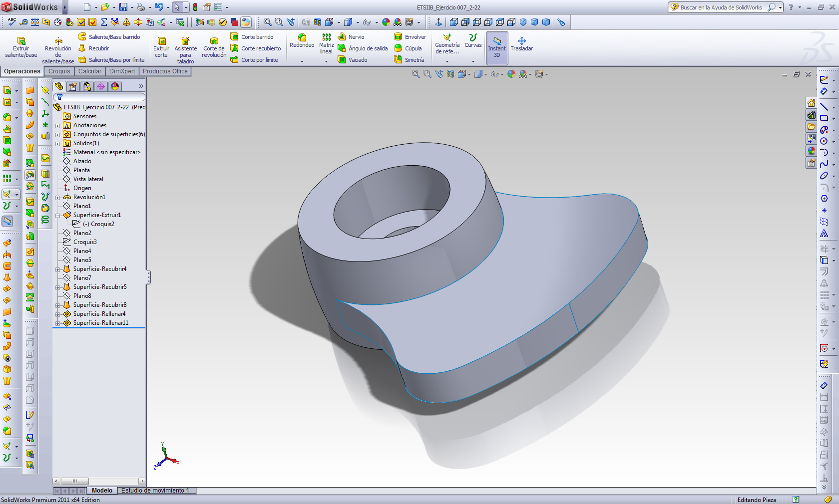Image resolution: width=839 pixels, height=504 pixels.
Task: Click the Origen item in tree
Action: click(82, 188)
